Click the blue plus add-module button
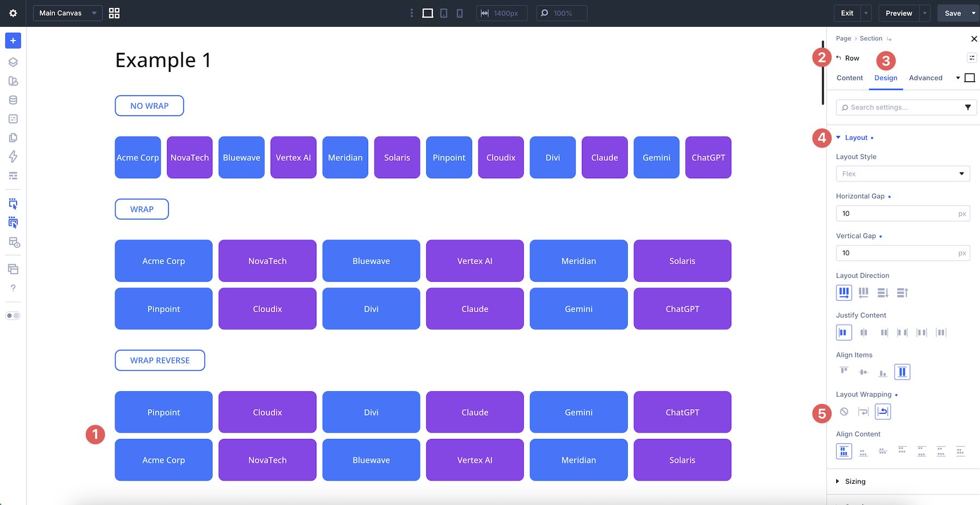 [x=13, y=40]
